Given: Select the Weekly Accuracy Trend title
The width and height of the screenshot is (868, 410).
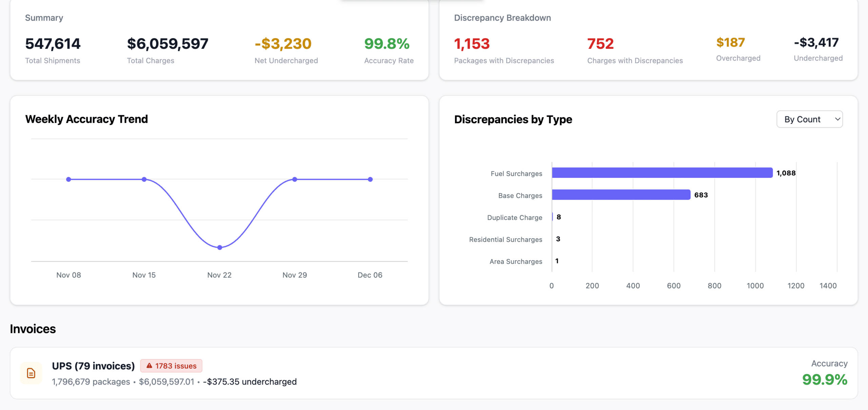Looking at the screenshot, I should point(86,119).
